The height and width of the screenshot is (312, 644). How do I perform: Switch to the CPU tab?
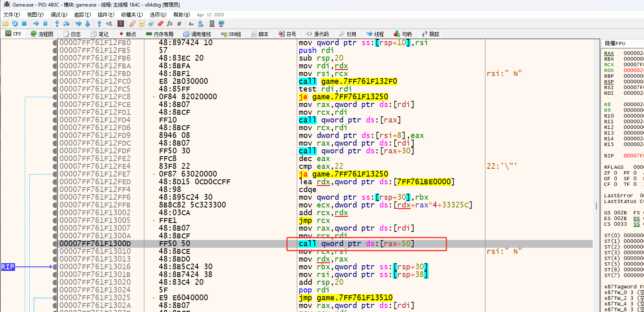(13, 34)
